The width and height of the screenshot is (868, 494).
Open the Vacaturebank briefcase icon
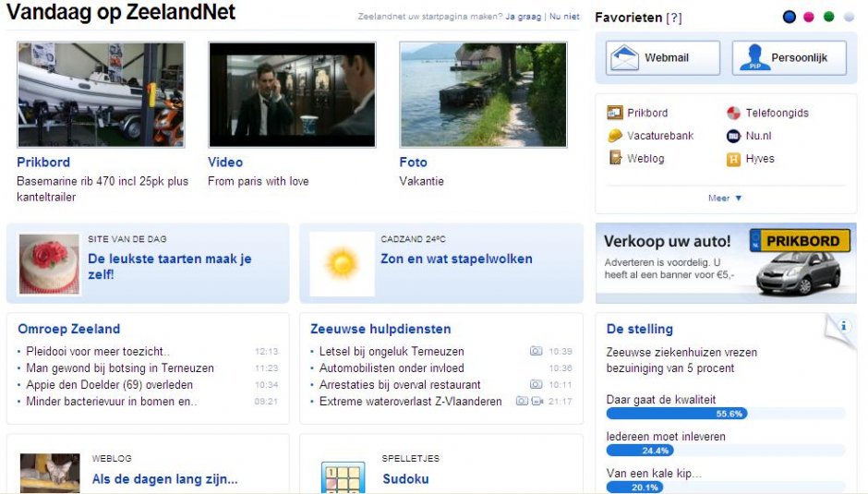[x=614, y=136]
